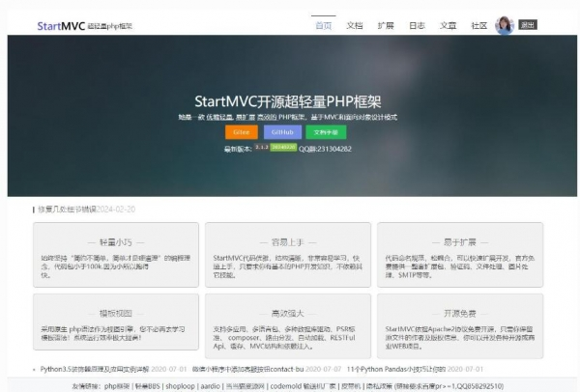Open the 首页 nav tab

pos(323,25)
